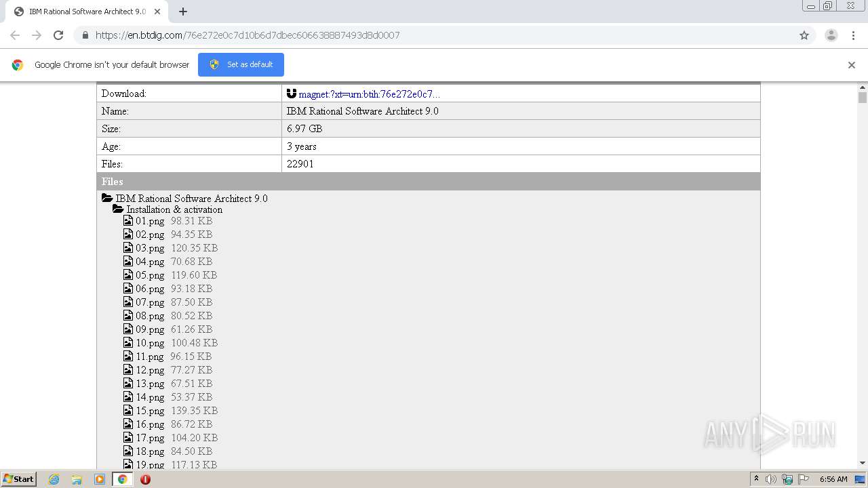Viewport: 868px width, 488px height.
Task: Click the Files section header
Action: (429, 181)
